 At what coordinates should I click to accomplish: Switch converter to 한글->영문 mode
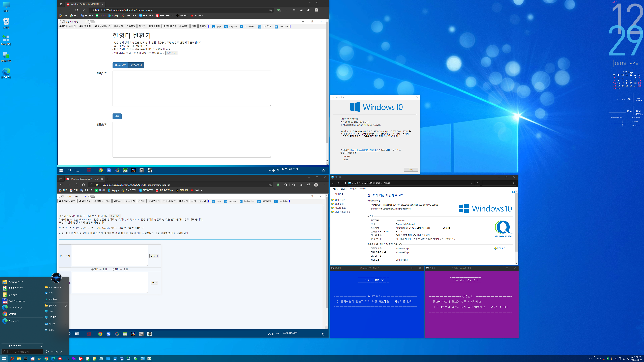tap(120, 65)
